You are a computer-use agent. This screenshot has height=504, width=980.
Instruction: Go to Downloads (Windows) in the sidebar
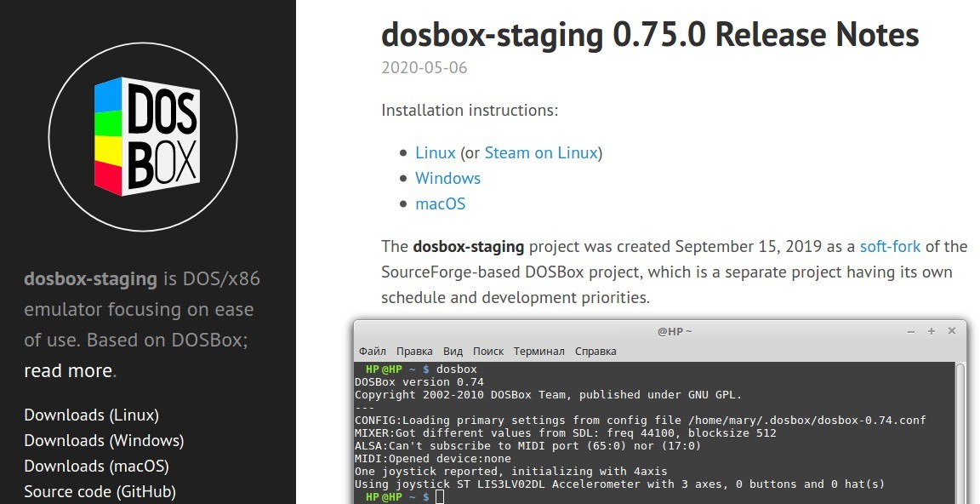click(104, 441)
